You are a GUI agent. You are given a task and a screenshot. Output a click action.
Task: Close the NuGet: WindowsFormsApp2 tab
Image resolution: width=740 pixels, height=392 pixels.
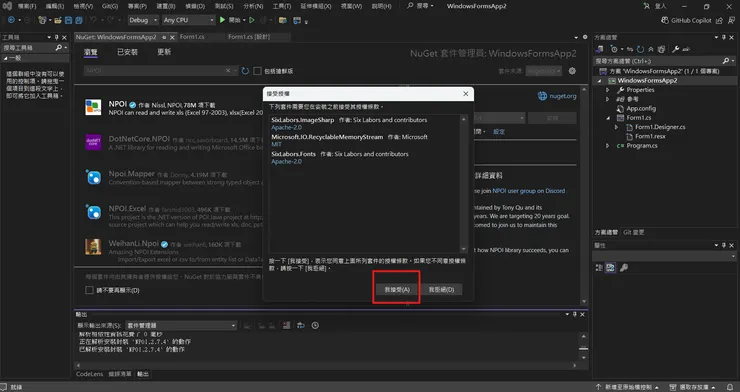tap(172, 37)
